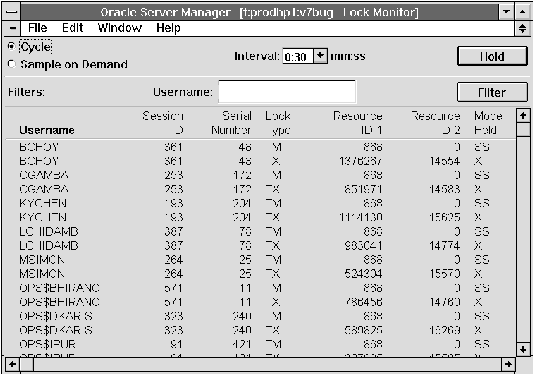Click the horizontal scrollbar thumb
The image size is (536, 378).
(27, 364)
